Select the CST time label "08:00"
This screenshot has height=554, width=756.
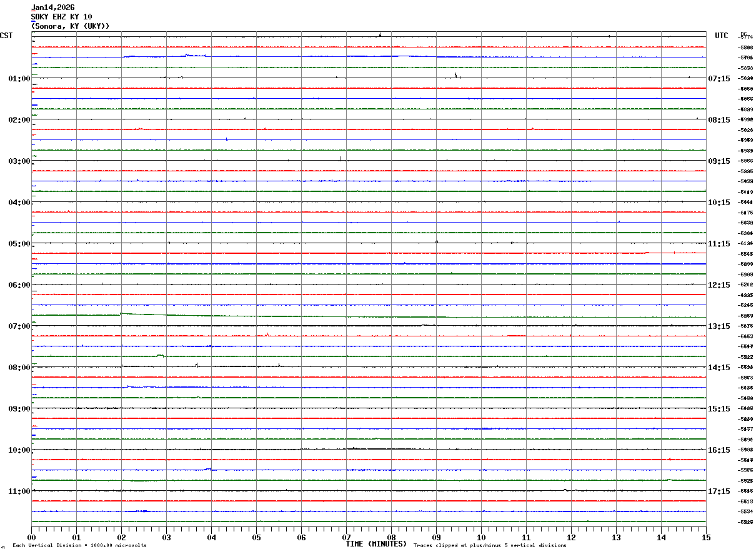(19, 368)
